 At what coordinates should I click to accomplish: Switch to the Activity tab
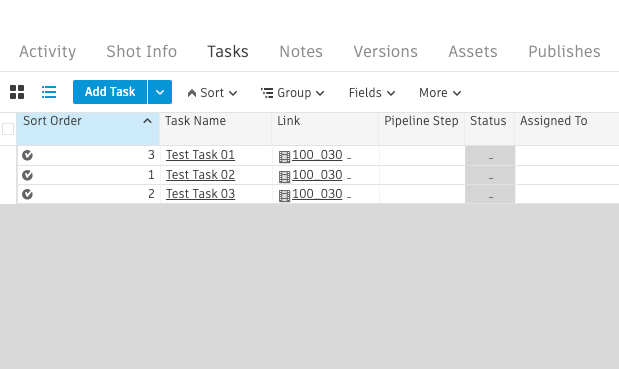pos(48,52)
